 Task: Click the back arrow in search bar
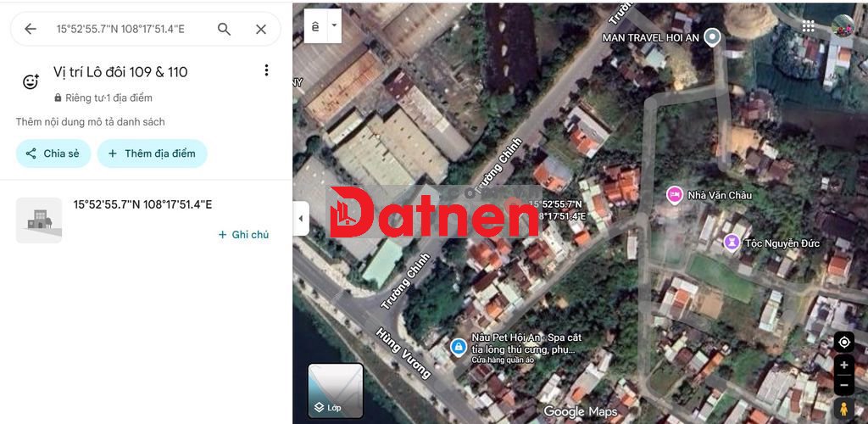click(31, 29)
